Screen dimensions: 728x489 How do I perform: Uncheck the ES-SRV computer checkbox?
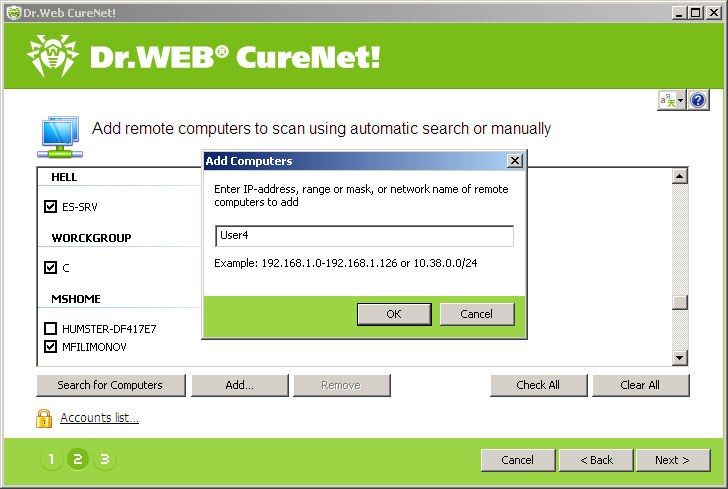click(50, 206)
